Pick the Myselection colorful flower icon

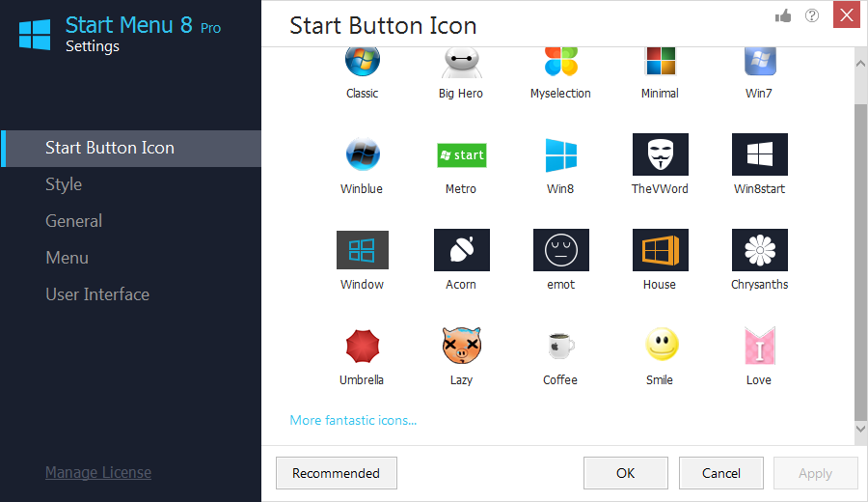(x=560, y=62)
